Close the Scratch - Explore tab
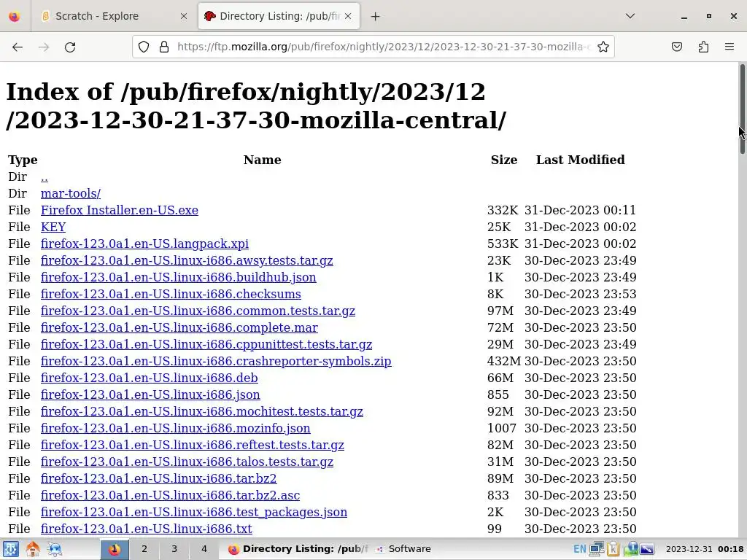This screenshot has height=560, width=747. pyautogui.click(x=184, y=16)
